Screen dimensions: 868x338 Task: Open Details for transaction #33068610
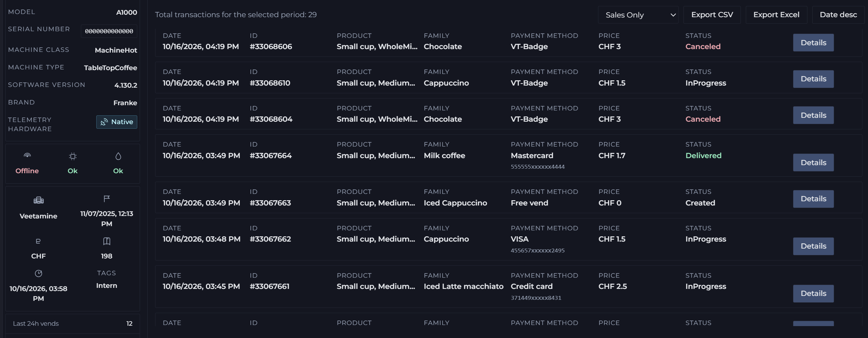coord(813,79)
